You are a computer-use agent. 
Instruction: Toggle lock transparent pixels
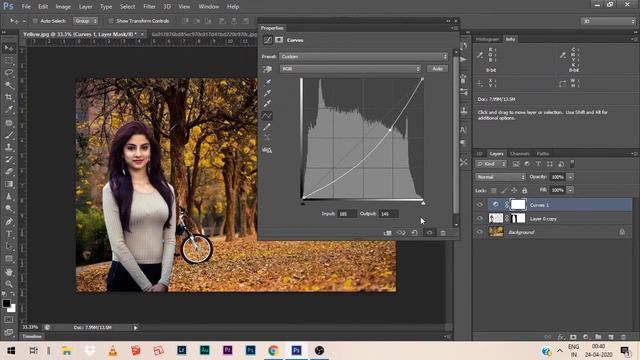click(493, 190)
